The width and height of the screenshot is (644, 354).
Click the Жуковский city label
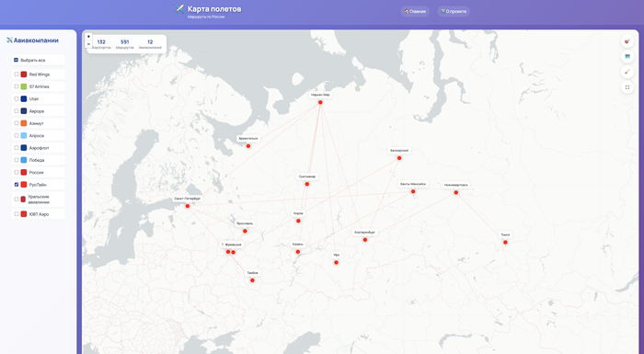point(233,245)
